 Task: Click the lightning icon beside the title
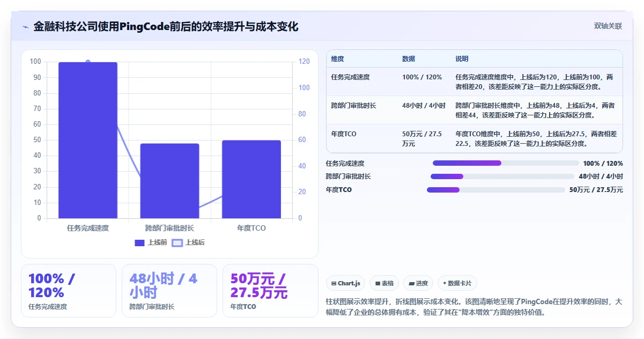click(25, 27)
